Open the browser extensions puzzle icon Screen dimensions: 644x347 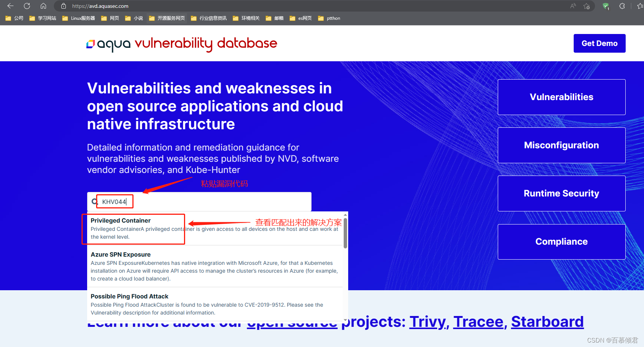tap(622, 6)
